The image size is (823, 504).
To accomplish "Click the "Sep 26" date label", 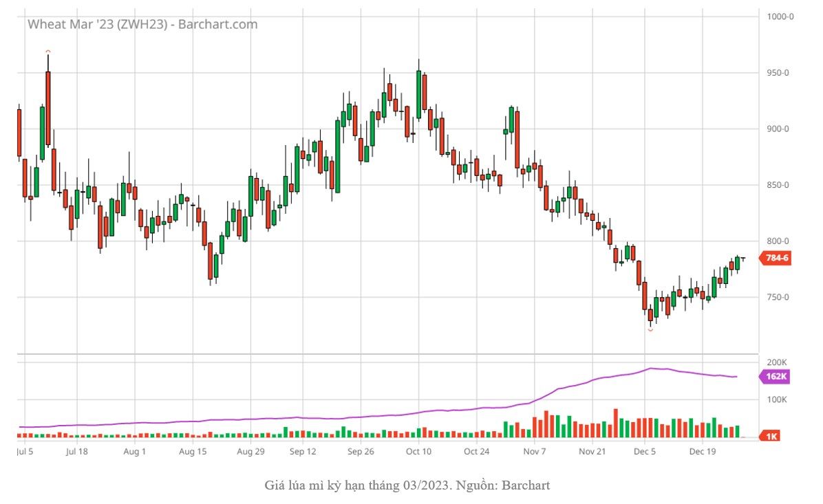I will tap(361, 452).
